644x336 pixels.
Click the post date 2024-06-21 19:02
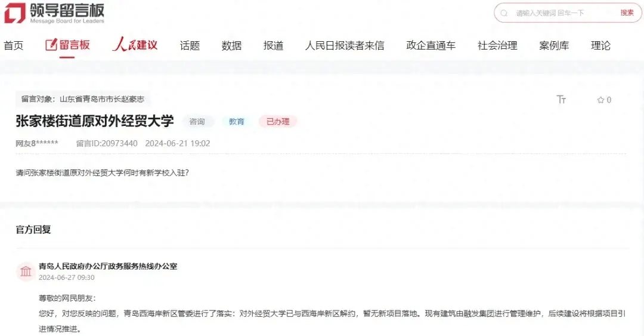tap(178, 143)
